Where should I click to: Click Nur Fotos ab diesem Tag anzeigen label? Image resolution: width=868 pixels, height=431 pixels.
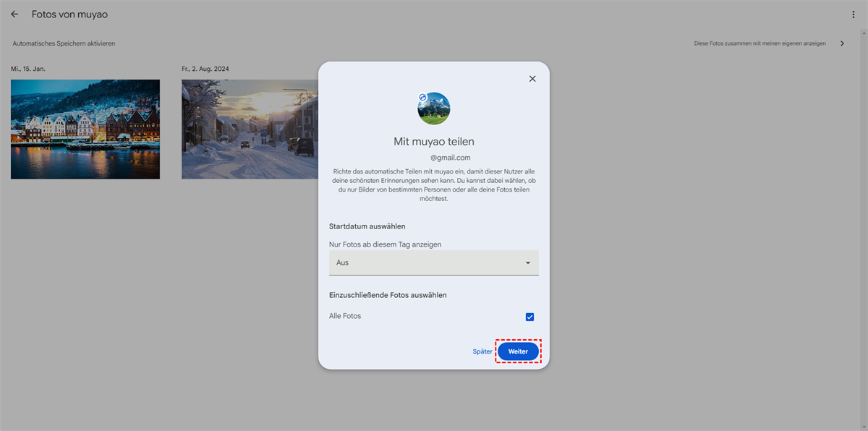point(385,244)
